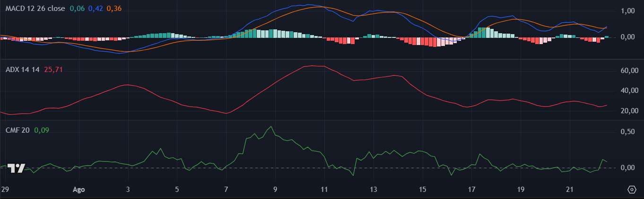Click date 17 on time axis

[472, 190]
